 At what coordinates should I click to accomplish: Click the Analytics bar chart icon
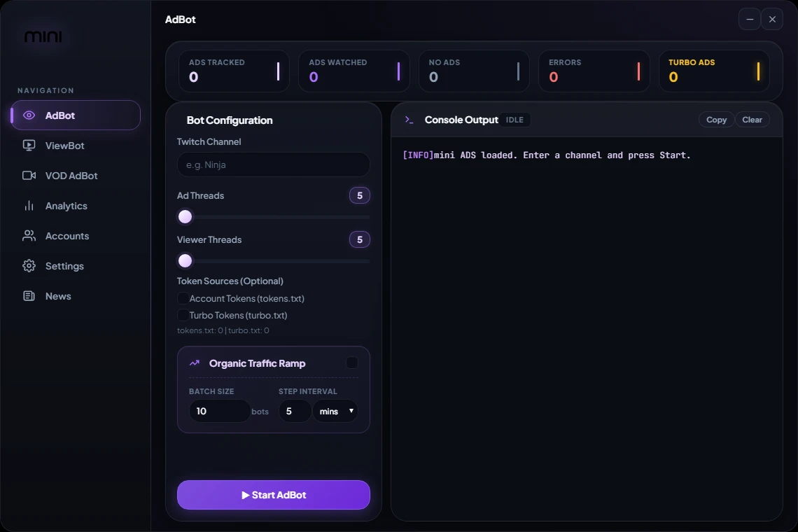click(x=29, y=206)
